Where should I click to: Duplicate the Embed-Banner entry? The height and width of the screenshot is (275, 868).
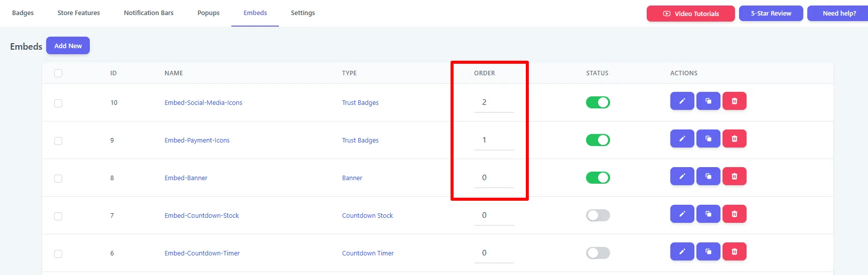coord(708,176)
